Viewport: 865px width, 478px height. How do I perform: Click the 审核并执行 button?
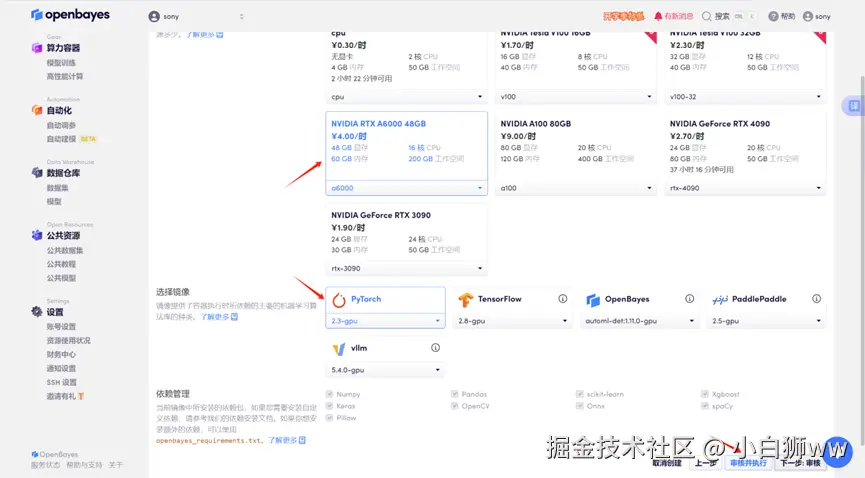tap(748, 463)
